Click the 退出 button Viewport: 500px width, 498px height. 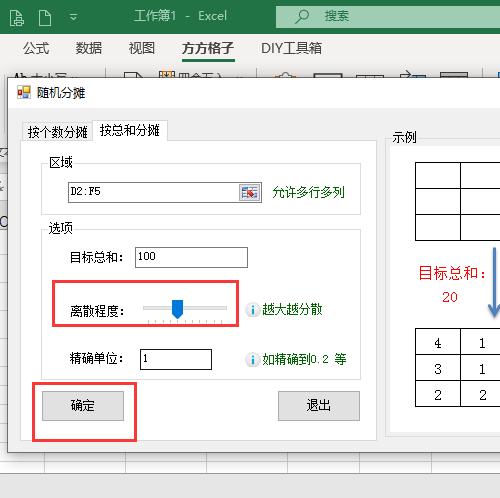point(319,406)
